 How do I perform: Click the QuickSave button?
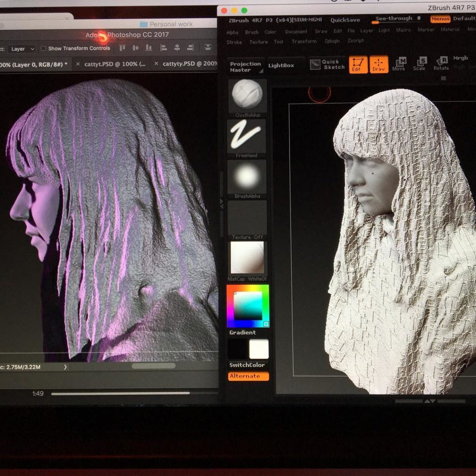(x=345, y=20)
